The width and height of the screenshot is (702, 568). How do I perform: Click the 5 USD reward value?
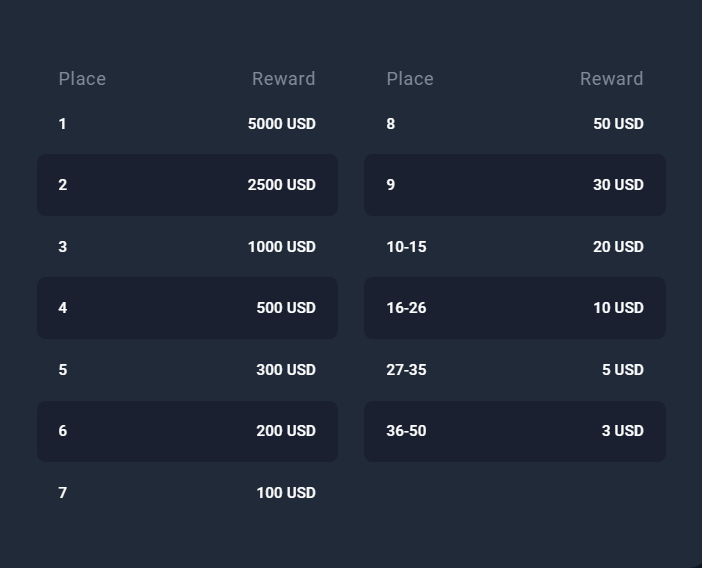tap(622, 370)
